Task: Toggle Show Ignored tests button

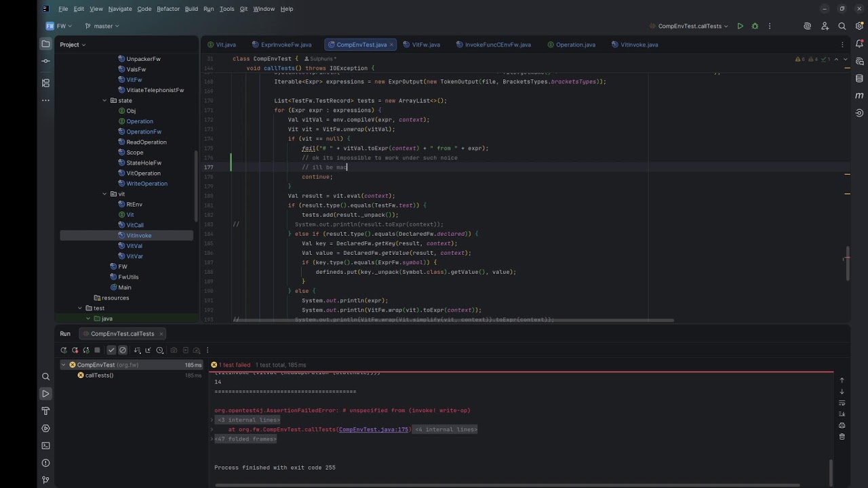Action: pyautogui.click(x=123, y=350)
